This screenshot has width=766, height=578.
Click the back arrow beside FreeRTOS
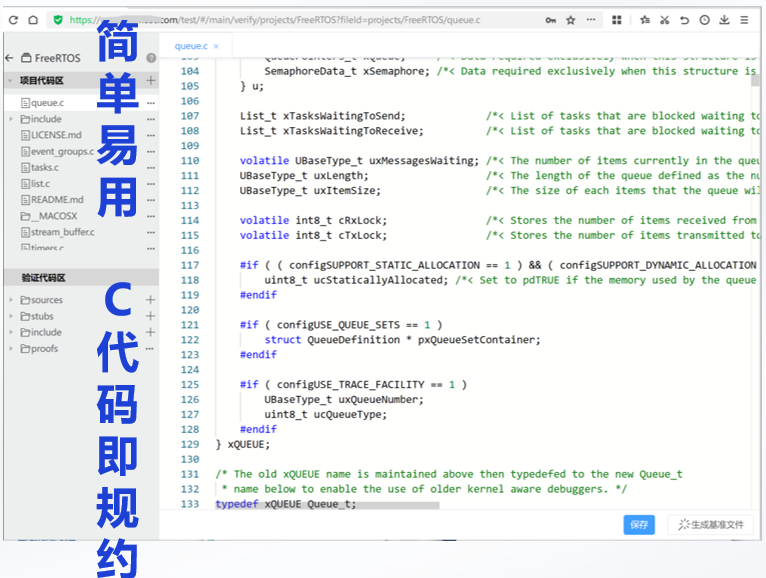[11, 59]
